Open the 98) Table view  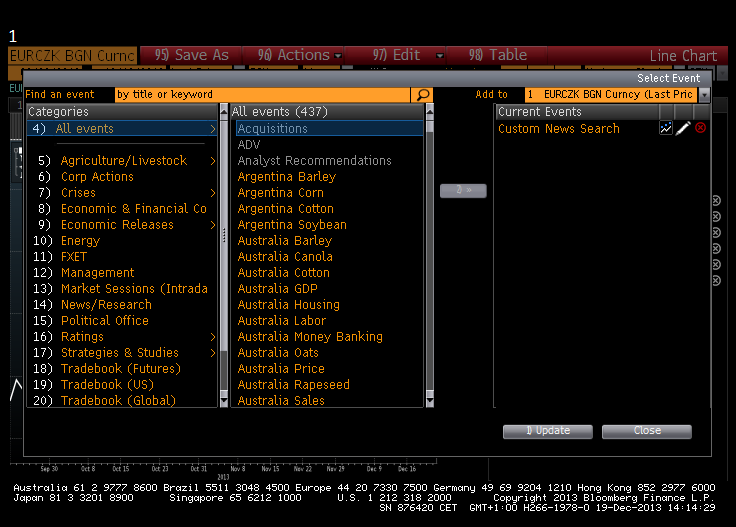498,55
